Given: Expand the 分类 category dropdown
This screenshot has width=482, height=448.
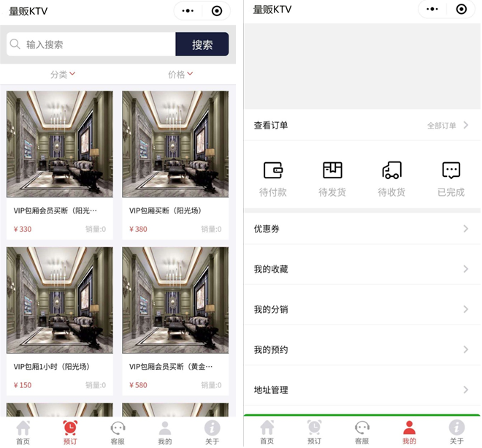Looking at the screenshot, I should click(63, 75).
